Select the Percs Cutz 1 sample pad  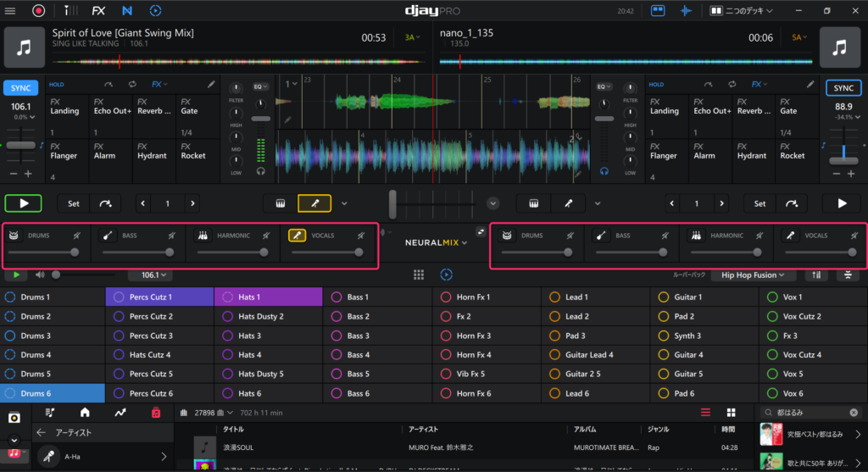click(159, 297)
